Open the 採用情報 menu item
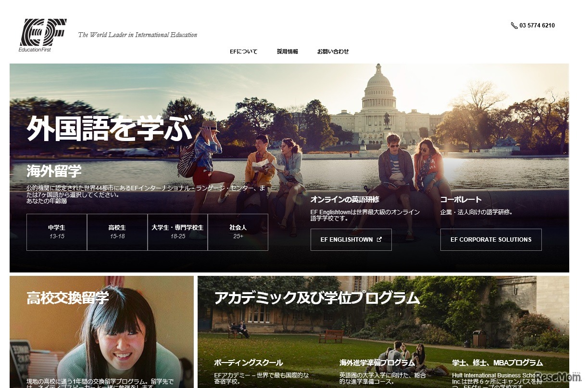 coord(287,52)
